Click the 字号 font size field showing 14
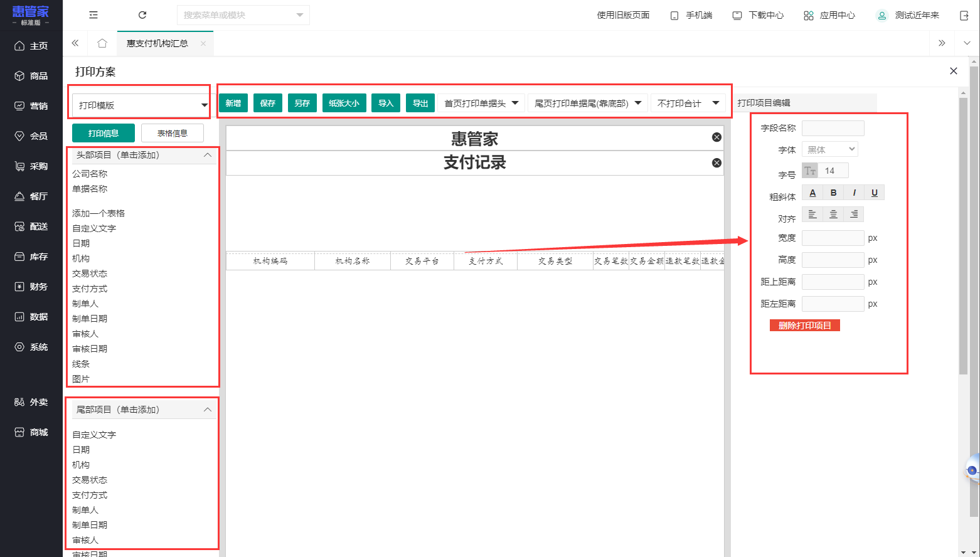 point(833,171)
